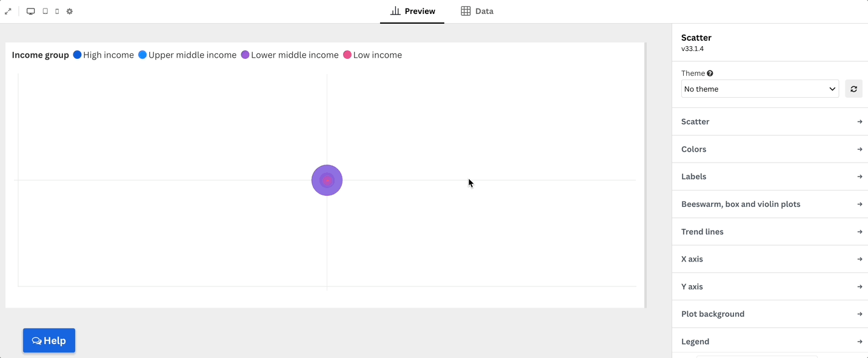
Task: Open the Help chat
Action: 48,340
